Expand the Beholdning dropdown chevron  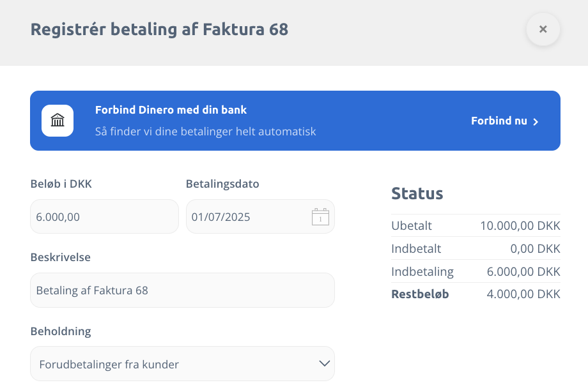[324, 363]
